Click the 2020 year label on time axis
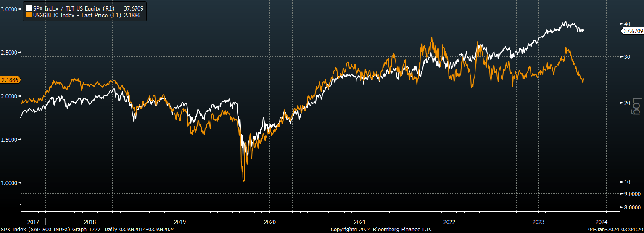This screenshot has height=233, width=644. [x=269, y=222]
